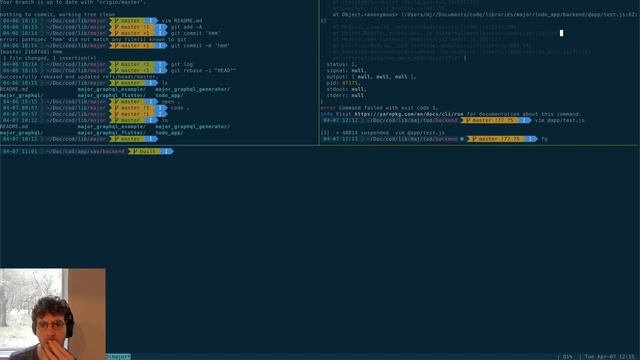Click the 'git commit -m' command line text
This screenshot has width=640, height=360.
pyautogui.click(x=200, y=46)
